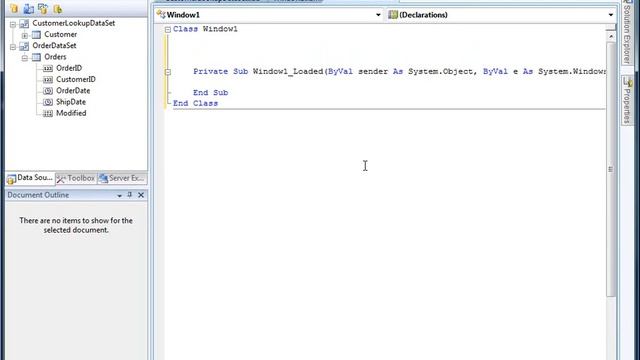Select the Modified field
The height and width of the screenshot is (360, 640).
[71, 113]
